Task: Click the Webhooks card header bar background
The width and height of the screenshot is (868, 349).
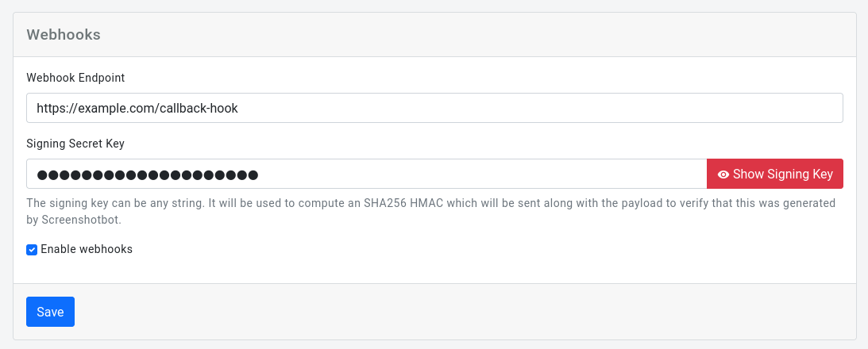Action: (476, 35)
